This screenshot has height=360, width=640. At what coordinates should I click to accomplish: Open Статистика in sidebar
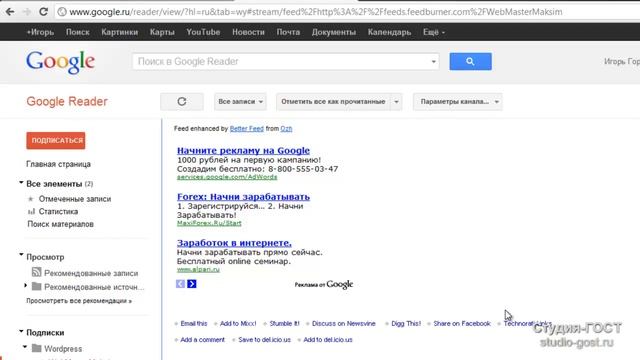(x=58, y=211)
